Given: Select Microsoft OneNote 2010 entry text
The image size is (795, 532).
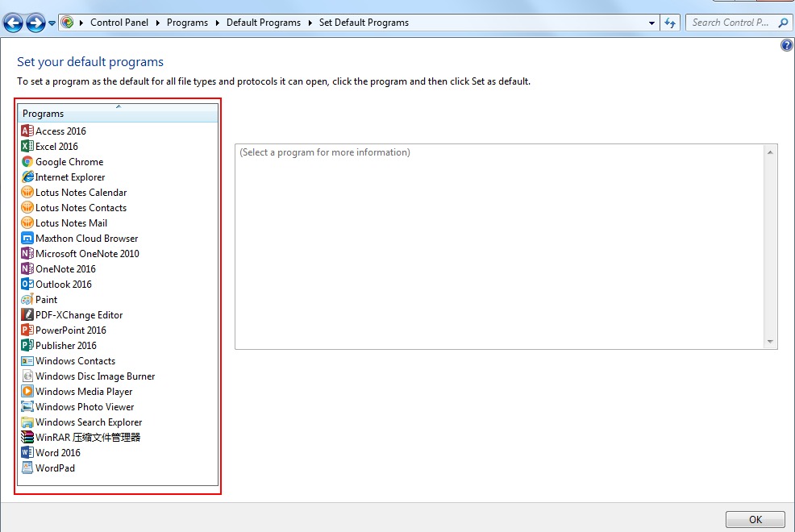Looking at the screenshot, I should (x=87, y=253).
